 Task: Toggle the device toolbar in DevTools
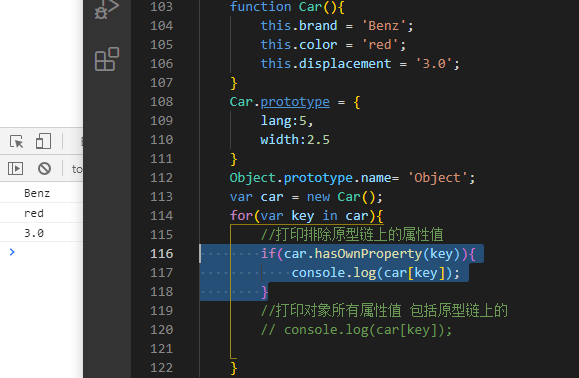point(44,141)
